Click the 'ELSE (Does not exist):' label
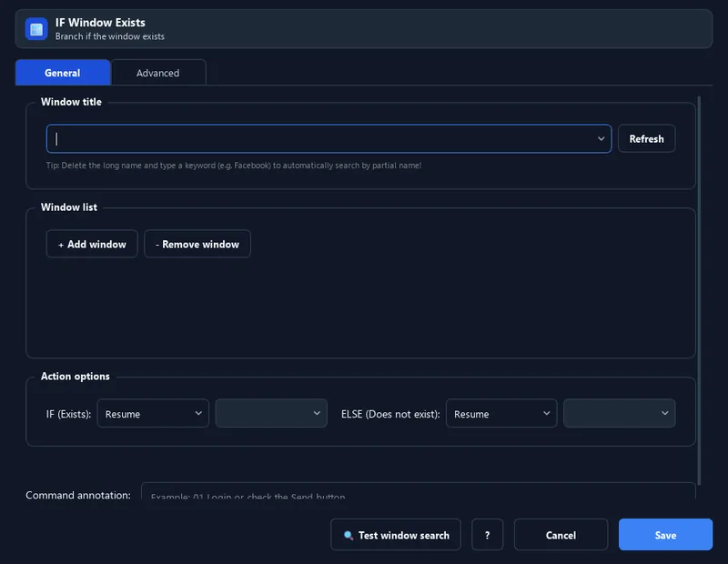This screenshot has width=728, height=564. click(x=390, y=414)
